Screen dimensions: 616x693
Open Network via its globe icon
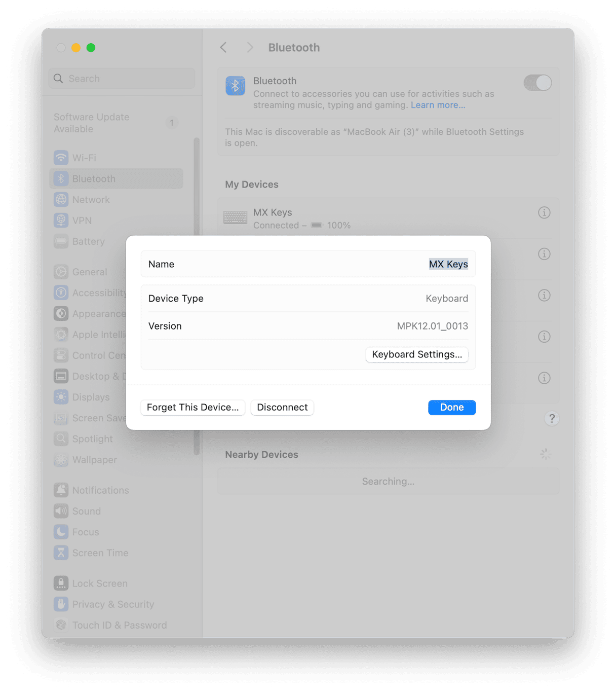[61, 199]
